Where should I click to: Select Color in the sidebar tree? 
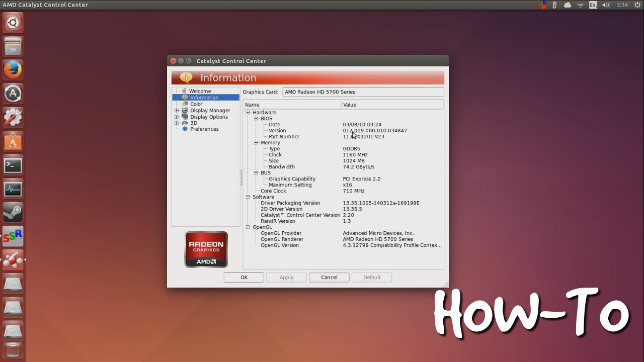tap(196, 104)
